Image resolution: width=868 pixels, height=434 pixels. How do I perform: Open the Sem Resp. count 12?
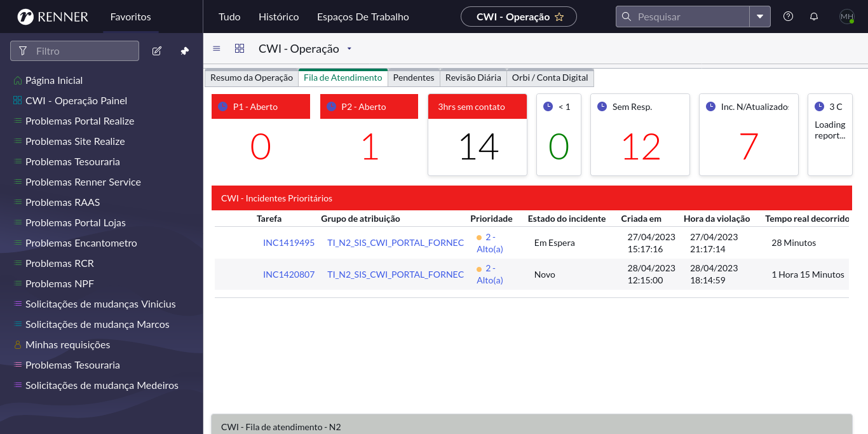pyautogui.click(x=641, y=147)
